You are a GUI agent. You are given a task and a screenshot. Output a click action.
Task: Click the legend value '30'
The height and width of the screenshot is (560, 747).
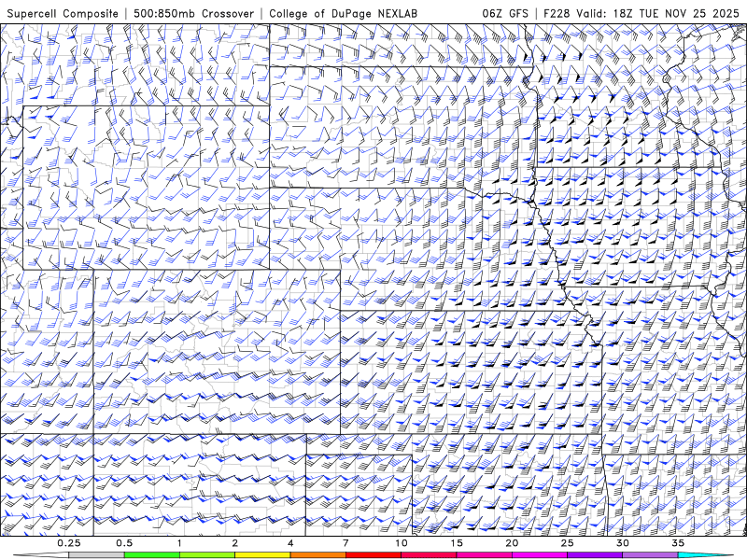pos(622,543)
